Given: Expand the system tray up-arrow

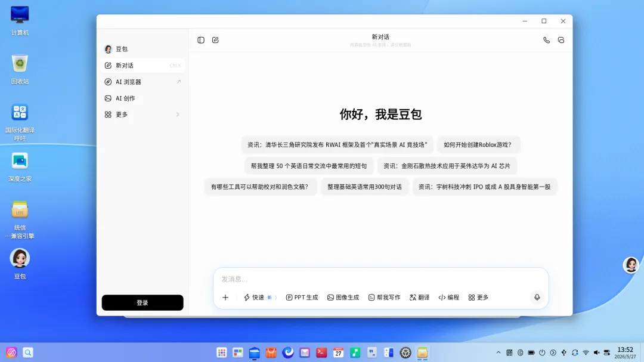Looking at the screenshot, I should click(498, 352).
